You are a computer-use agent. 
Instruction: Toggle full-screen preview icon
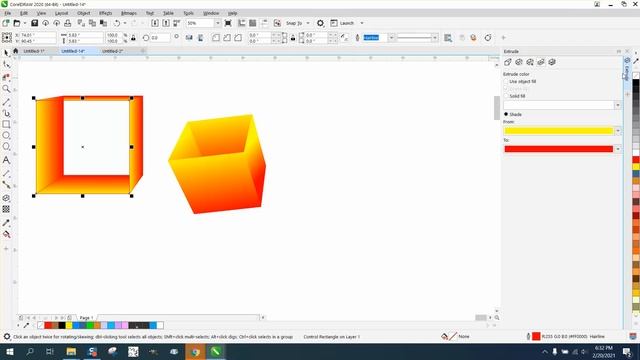(x=228, y=23)
